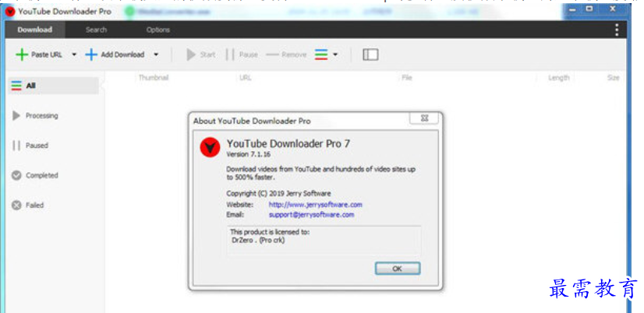Image resolution: width=644 pixels, height=313 pixels.
Task: Click the DrZero license name text
Action: [x=258, y=240]
